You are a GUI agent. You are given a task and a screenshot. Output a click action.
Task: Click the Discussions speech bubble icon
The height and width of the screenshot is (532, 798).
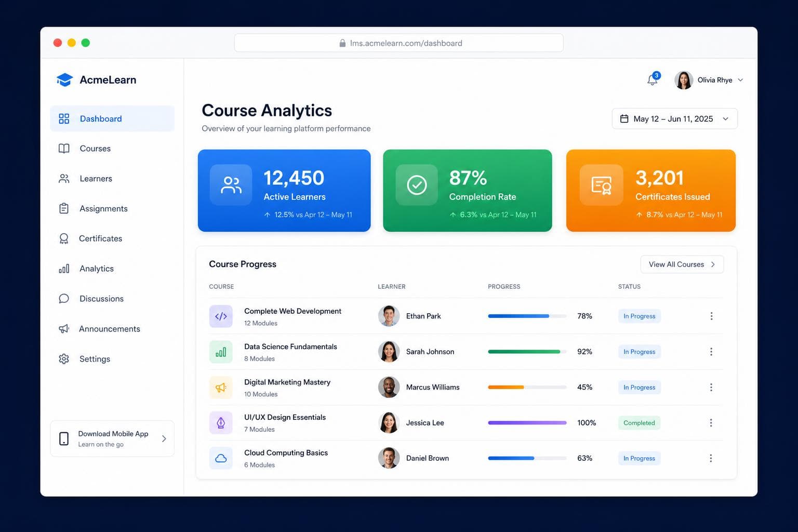point(64,299)
